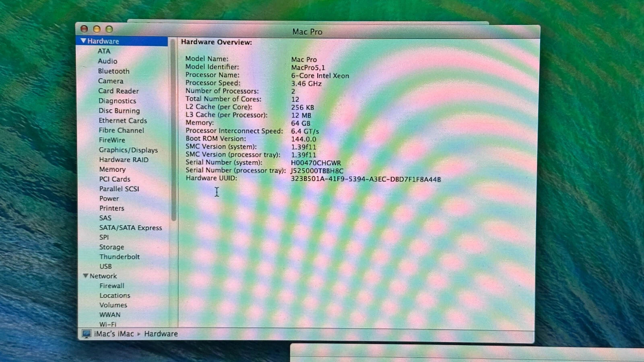Open the Printers section
This screenshot has height=362, width=644.
point(111,208)
